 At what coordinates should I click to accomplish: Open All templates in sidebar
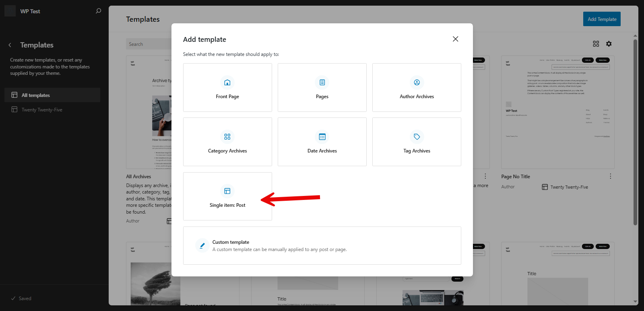click(52, 95)
